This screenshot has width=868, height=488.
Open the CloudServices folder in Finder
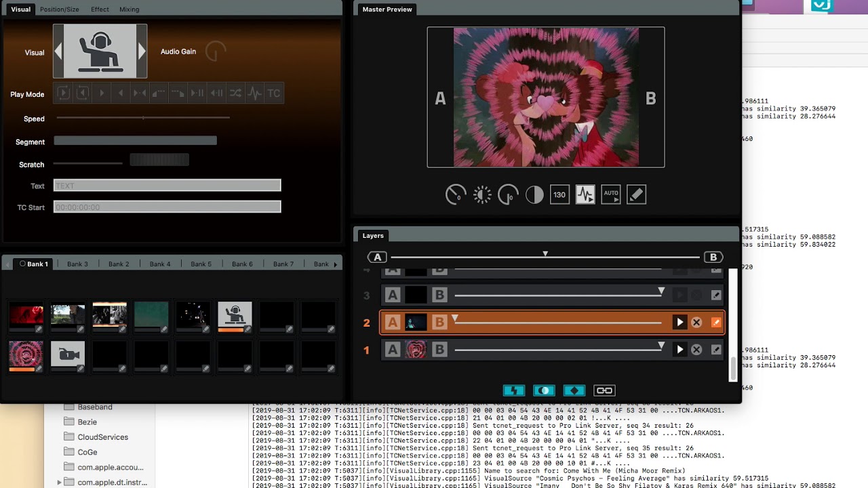tap(102, 437)
